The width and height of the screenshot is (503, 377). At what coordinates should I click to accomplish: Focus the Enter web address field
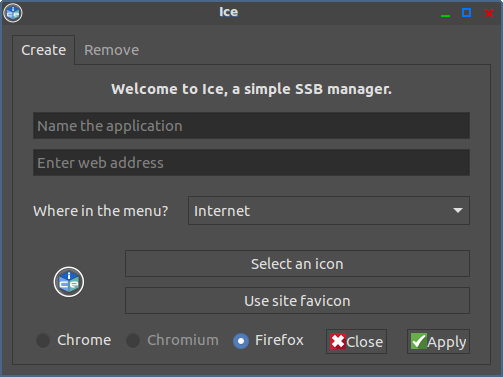click(251, 163)
